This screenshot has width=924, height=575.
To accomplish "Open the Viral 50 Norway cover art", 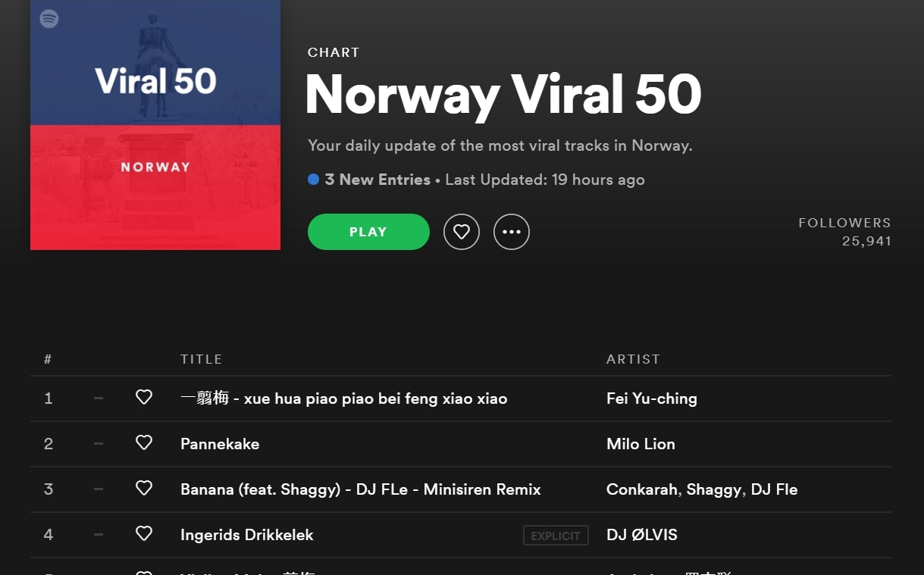I will coord(155,125).
